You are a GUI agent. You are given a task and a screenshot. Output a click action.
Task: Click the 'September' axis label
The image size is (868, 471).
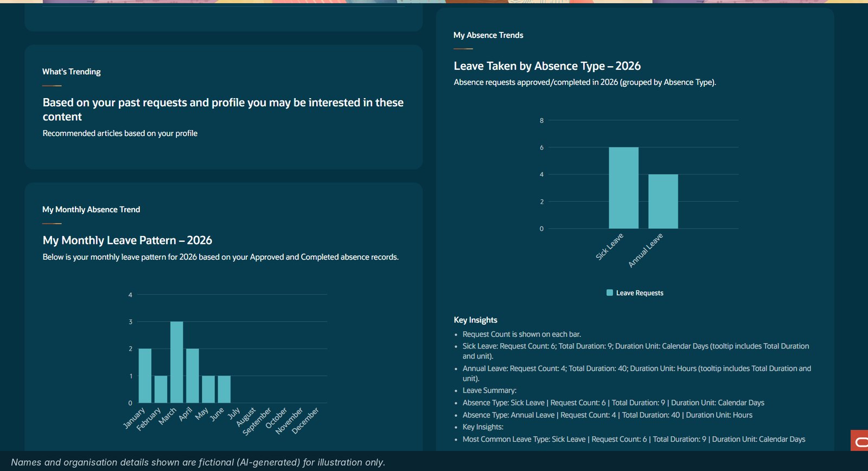tap(257, 422)
